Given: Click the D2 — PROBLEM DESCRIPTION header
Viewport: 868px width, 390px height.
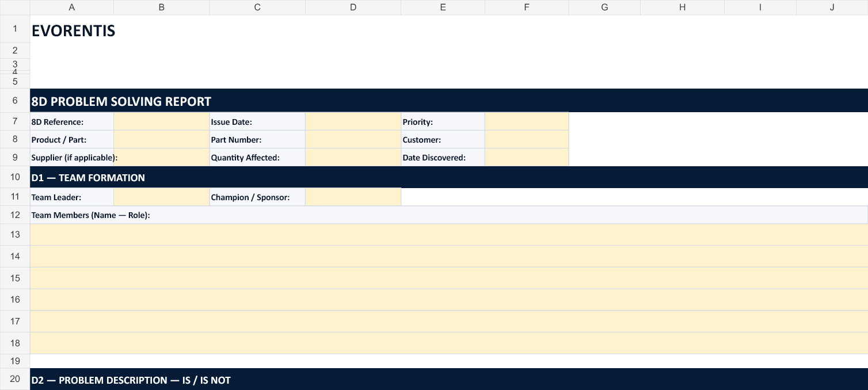Looking at the screenshot, I should 449,380.
